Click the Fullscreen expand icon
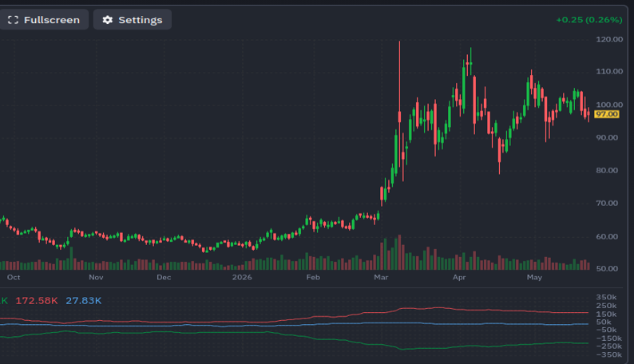This screenshot has height=364, width=634. pyautogui.click(x=14, y=20)
